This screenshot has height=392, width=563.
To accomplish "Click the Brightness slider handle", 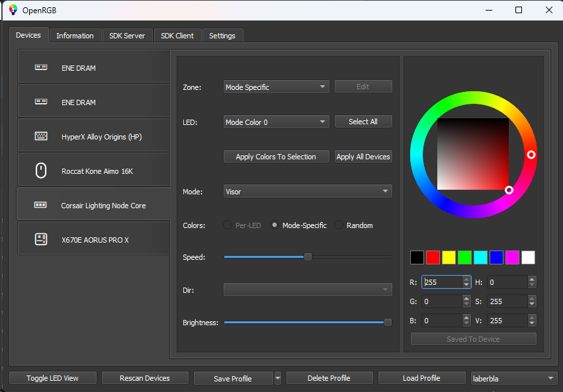I will point(388,323).
